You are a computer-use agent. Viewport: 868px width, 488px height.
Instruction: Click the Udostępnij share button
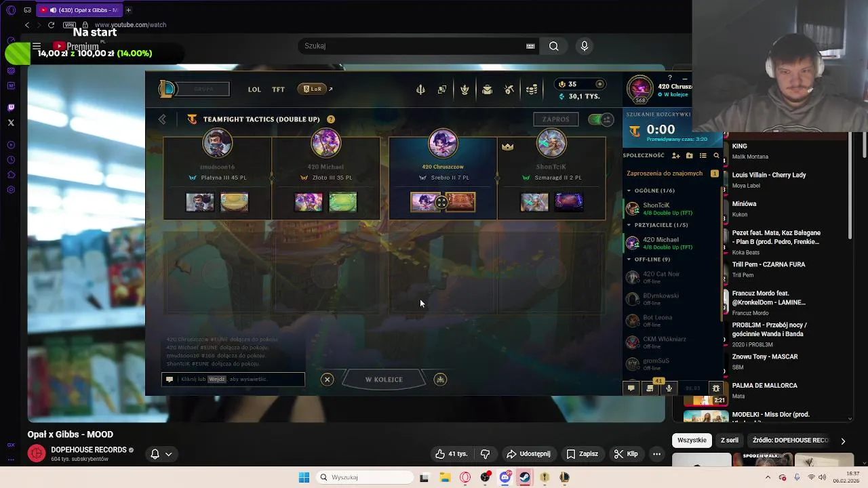click(x=528, y=454)
